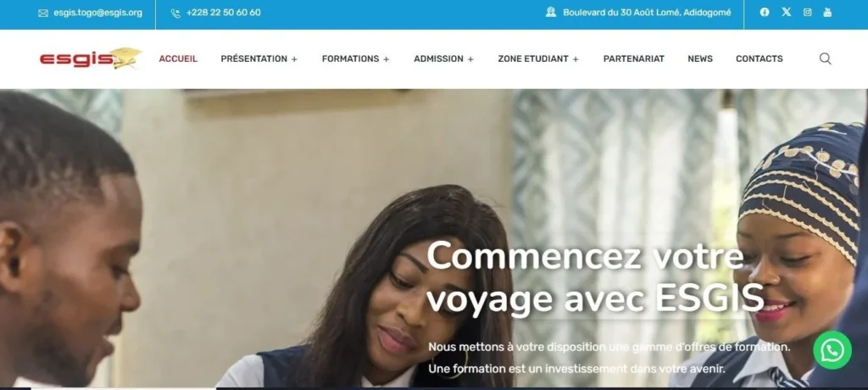Expand the Formations dropdown
The height and width of the screenshot is (390, 868).
tap(355, 58)
